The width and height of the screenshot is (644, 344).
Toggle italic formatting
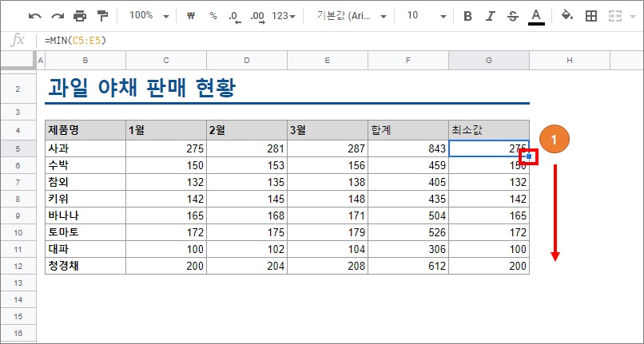[x=490, y=16]
